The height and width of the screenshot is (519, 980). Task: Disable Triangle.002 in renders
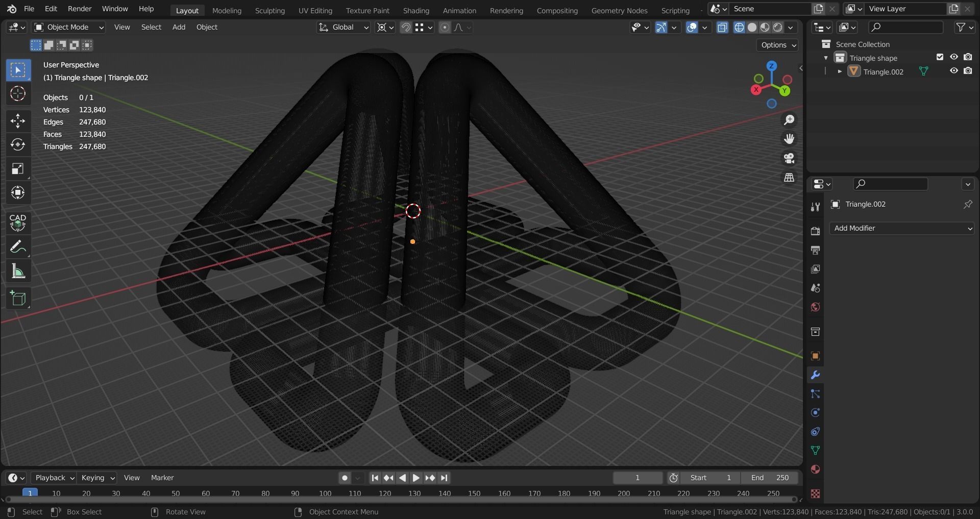tap(968, 71)
